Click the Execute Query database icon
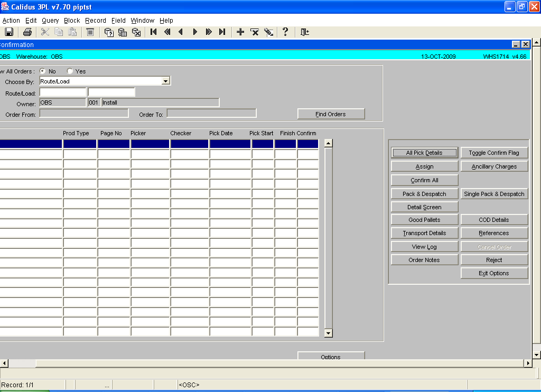The height and width of the screenshot is (392, 541). (x=123, y=32)
